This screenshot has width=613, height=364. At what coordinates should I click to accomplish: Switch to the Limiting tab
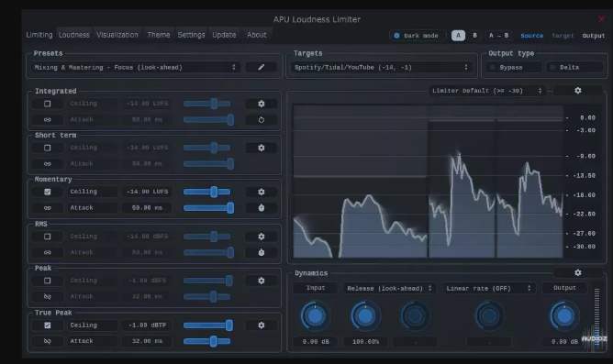[x=39, y=35]
